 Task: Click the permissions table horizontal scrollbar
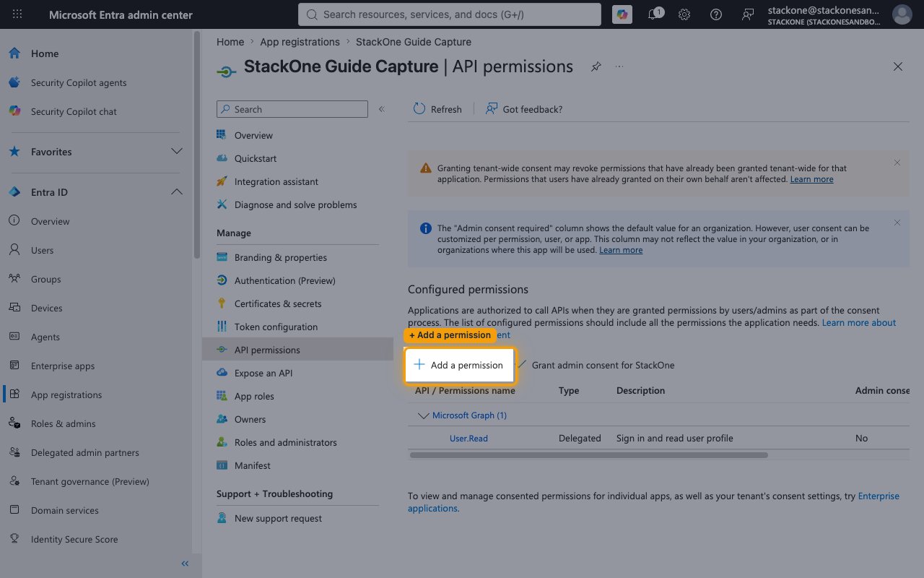tap(588, 455)
